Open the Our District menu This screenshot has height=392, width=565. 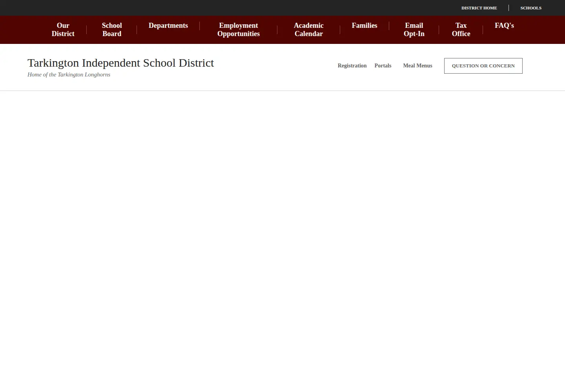(x=63, y=30)
